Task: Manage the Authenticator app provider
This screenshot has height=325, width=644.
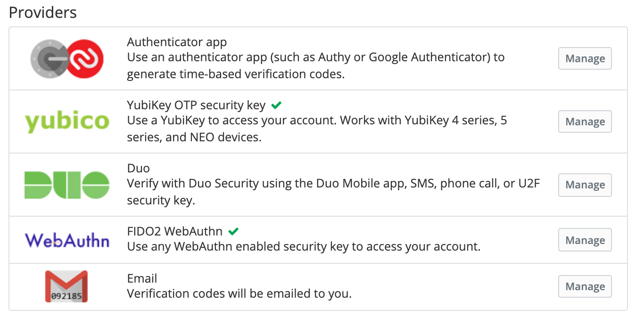Action: pos(585,58)
